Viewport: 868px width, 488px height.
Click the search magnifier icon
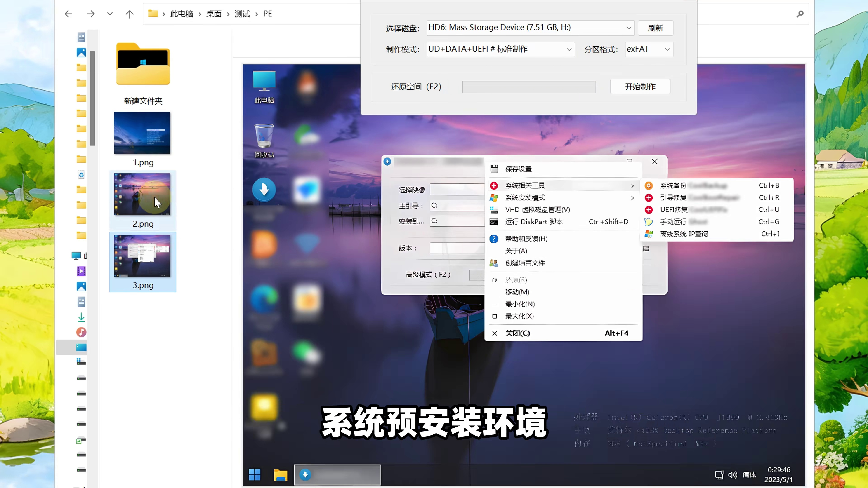point(800,14)
